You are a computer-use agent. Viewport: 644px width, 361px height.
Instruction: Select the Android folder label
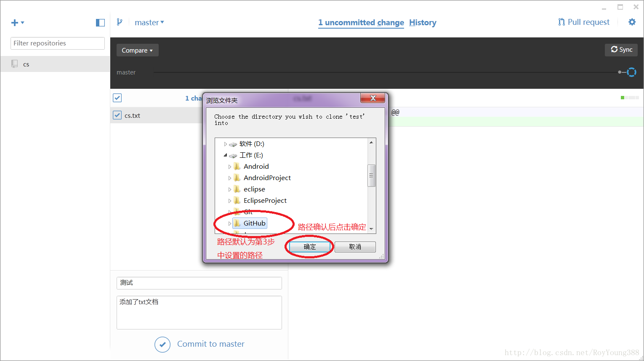[256, 167]
